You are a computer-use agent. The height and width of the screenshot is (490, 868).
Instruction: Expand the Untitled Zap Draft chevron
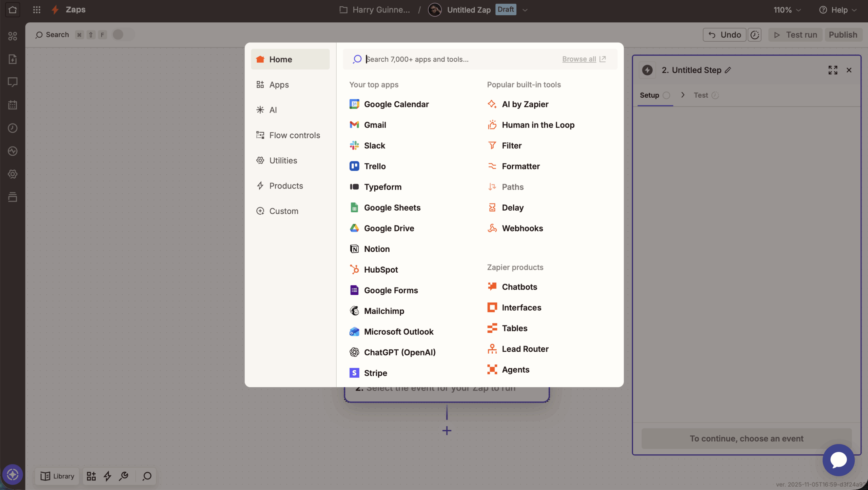(x=525, y=10)
